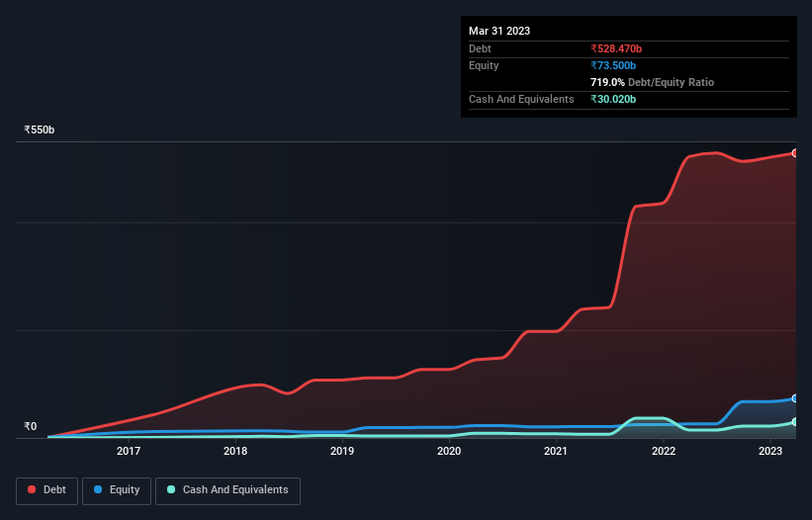
Task: Click the 2019 axis label
Action: 342,451
